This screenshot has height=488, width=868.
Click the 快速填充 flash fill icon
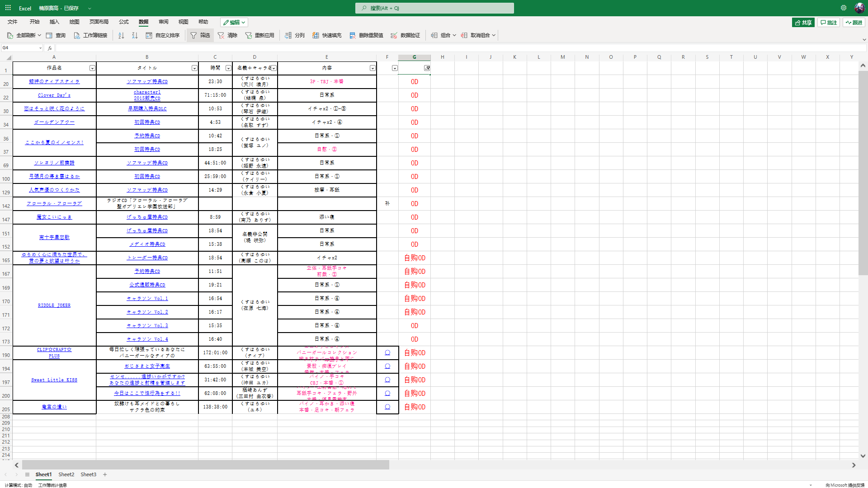pos(316,35)
